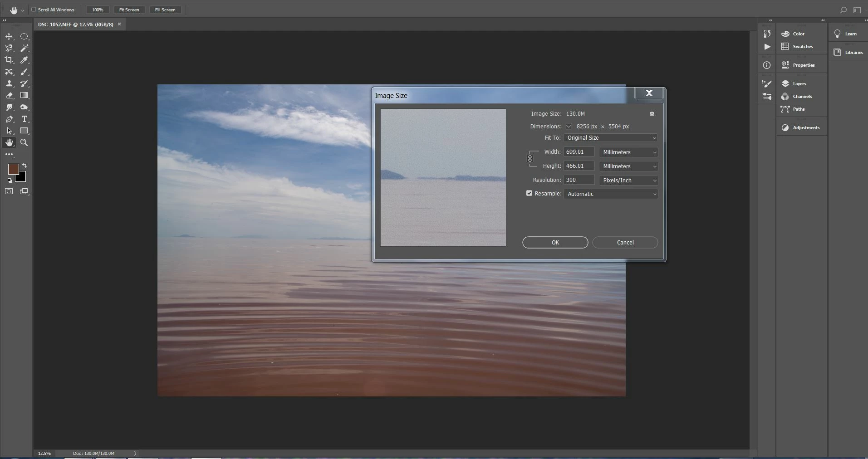Open the Height units dropdown
Image resolution: width=868 pixels, height=459 pixels.
tap(628, 166)
